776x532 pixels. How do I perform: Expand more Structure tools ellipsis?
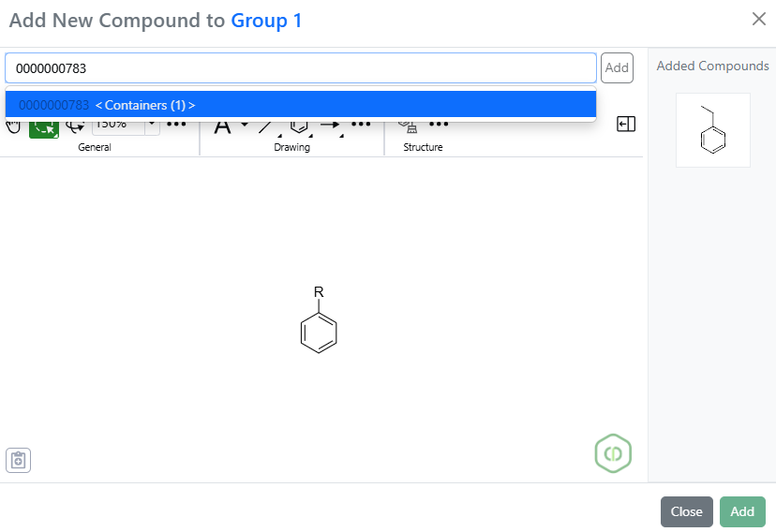[438, 125]
